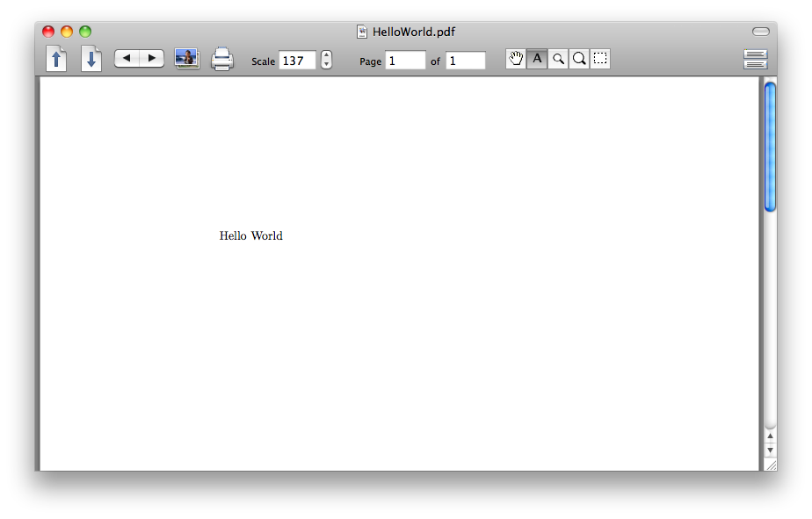This screenshot has width=812, height=519.
Task: Select the hand scroll tool
Action: click(516, 59)
